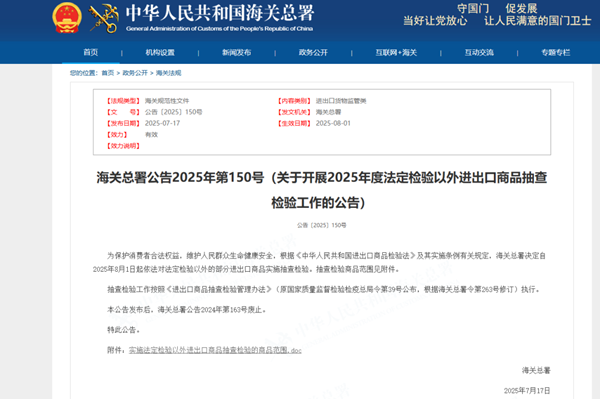Click the paragraph starting 为保护消费者合法权益
Viewport: 600px width, 399px height.
tap(320, 262)
